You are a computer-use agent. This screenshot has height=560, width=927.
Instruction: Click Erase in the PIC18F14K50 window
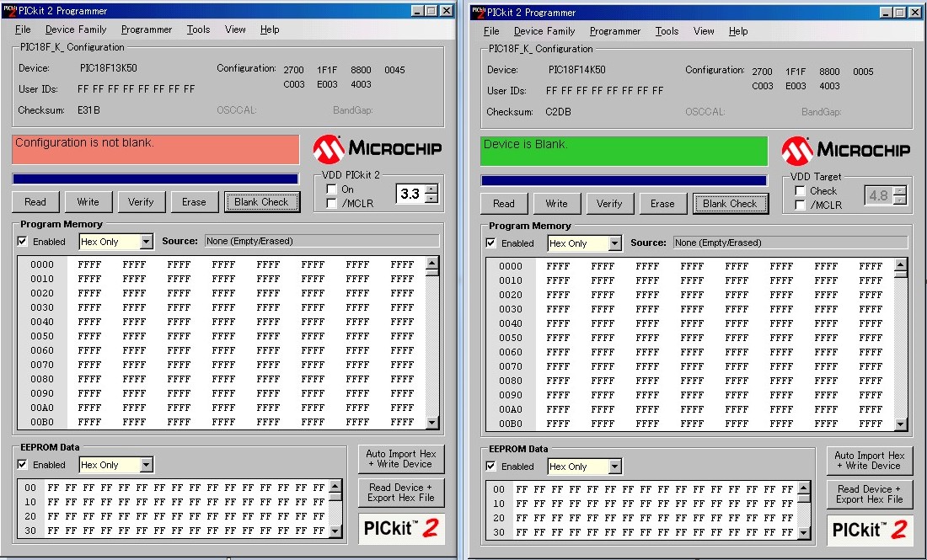[x=662, y=204]
